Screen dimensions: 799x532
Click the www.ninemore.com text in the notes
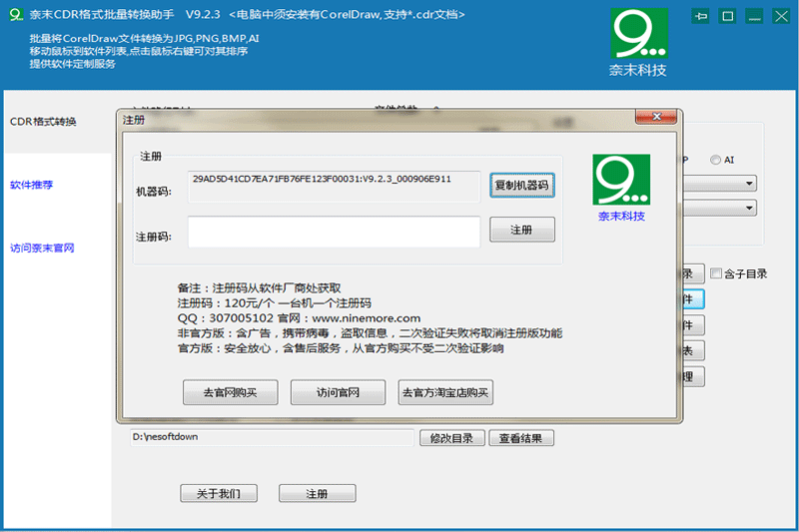(x=367, y=318)
